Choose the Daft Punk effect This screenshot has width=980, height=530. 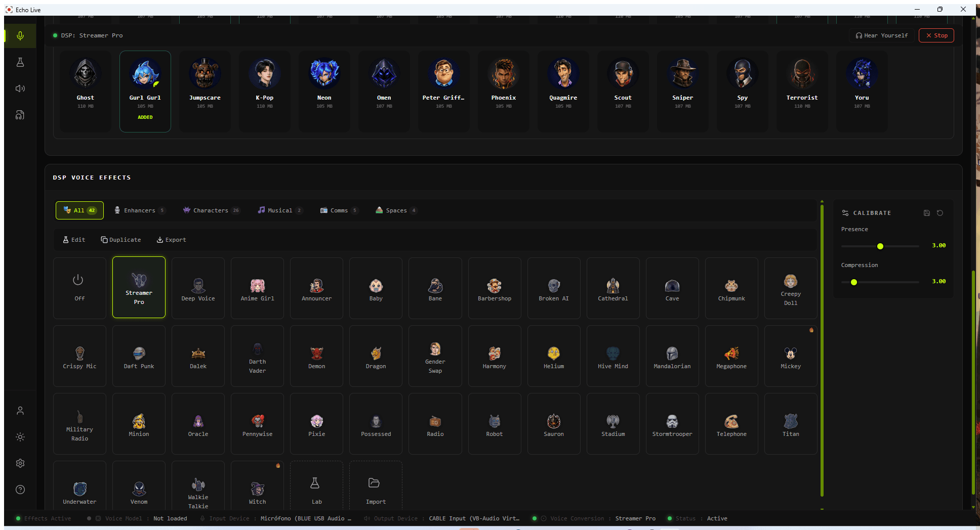(x=139, y=356)
